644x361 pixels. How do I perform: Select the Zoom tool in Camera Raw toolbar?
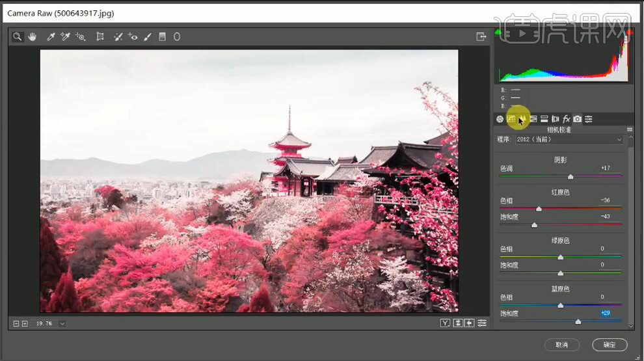(x=18, y=36)
